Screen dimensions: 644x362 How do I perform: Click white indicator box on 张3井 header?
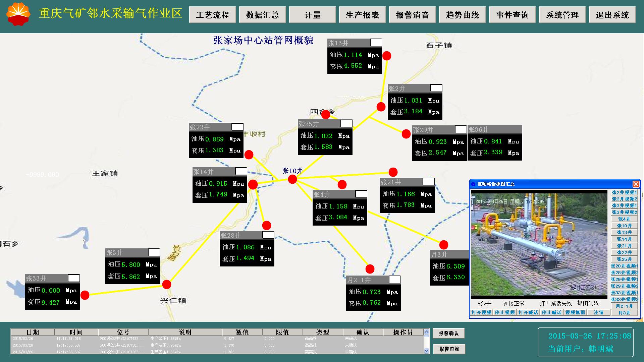click(x=154, y=252)
